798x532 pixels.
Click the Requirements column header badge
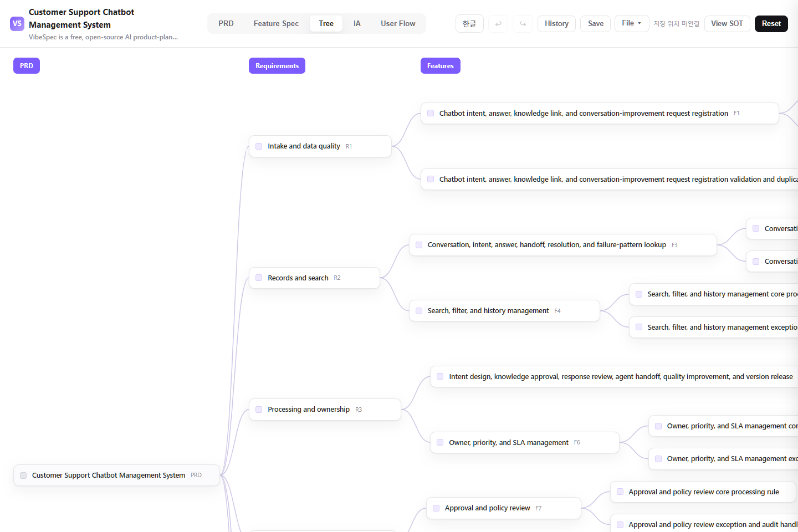coord(277,66)
